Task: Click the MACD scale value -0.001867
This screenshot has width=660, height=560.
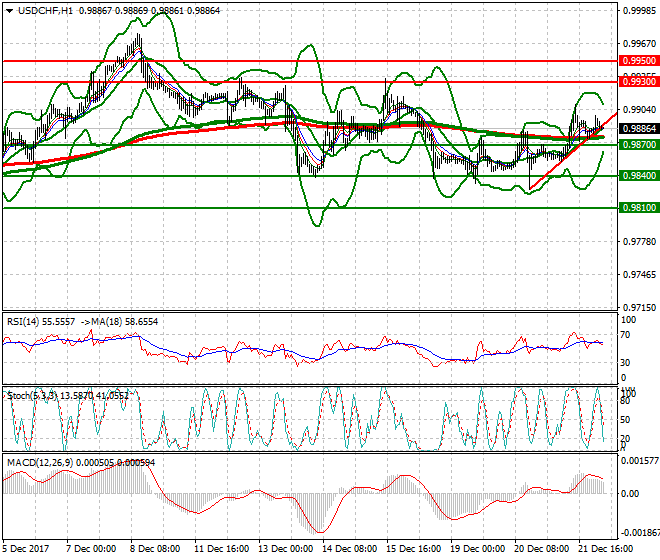Action: 640,533
